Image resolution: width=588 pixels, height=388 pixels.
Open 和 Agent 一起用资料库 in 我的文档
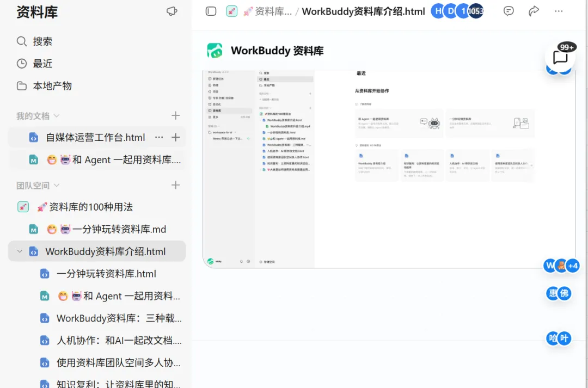97,159
